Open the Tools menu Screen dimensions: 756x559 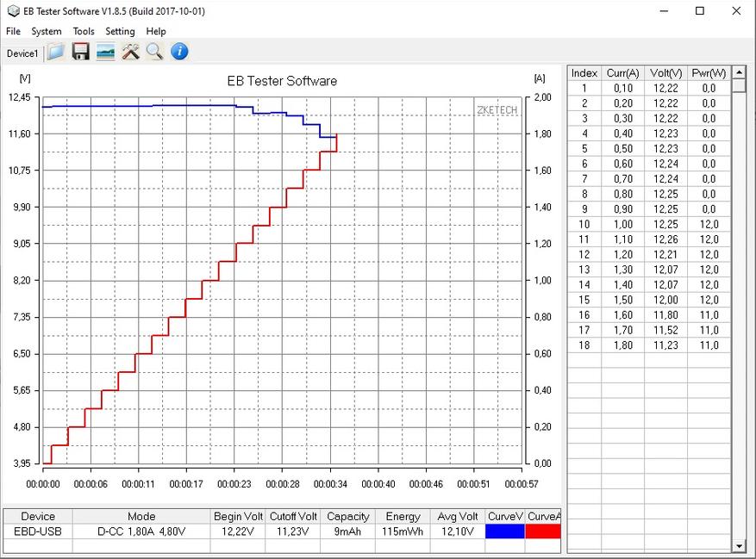click(84, 31)
